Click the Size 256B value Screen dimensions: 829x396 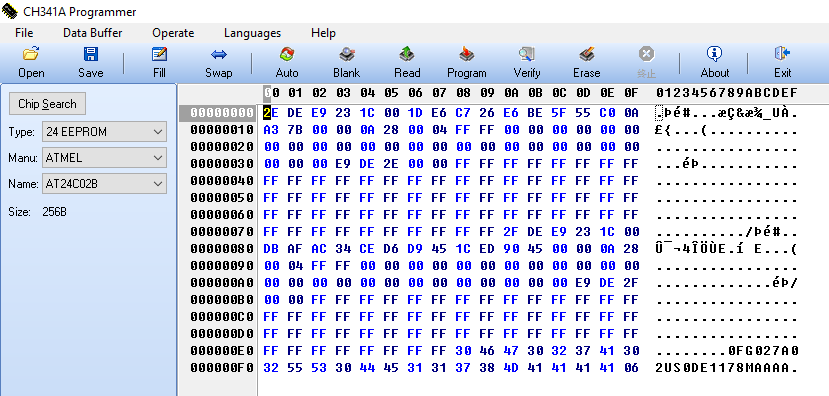click(x=54, y=212)
